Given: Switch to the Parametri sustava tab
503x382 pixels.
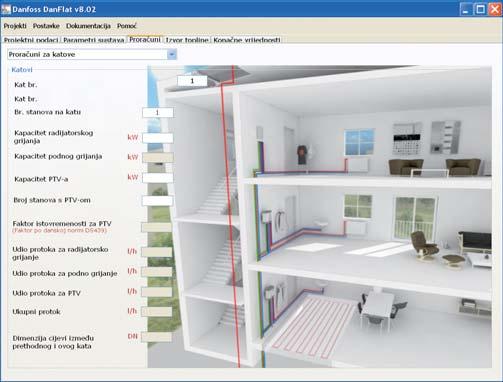Looking at the screenshot, I should coord(94,40).
